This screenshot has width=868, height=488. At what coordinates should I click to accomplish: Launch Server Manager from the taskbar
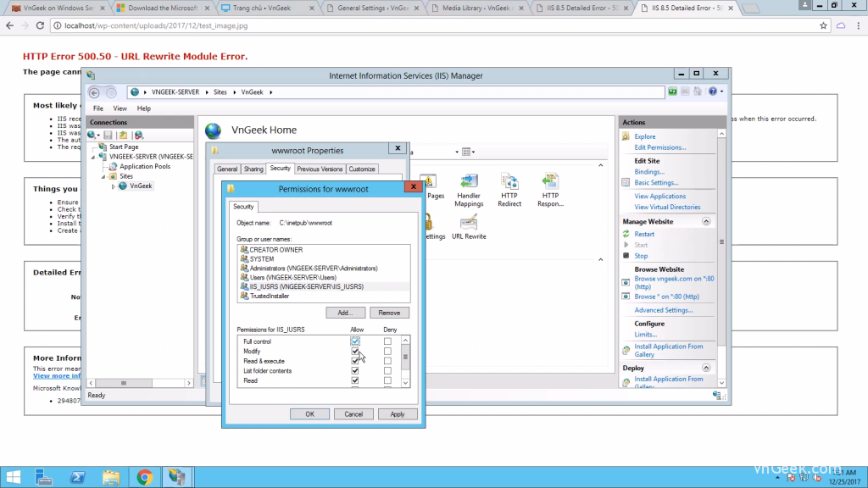point(43,477)
